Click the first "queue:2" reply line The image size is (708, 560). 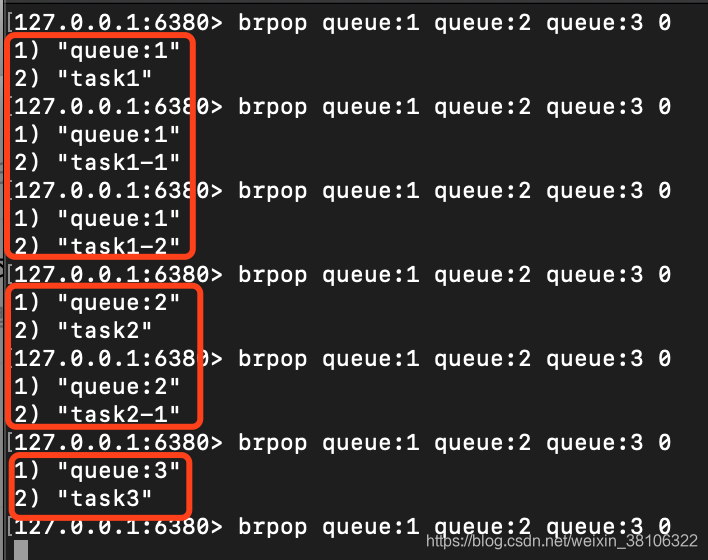[x=97, y=303]
